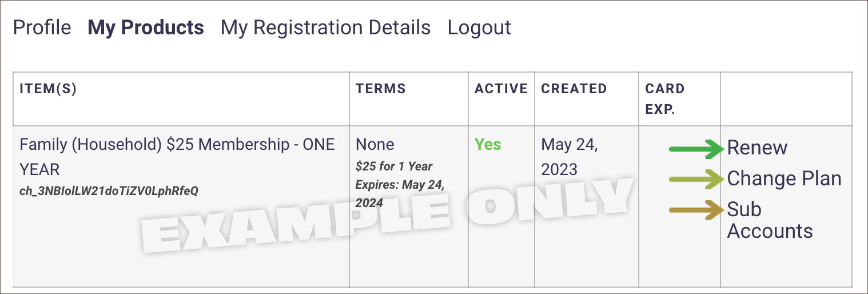Viewport: 868px width, 294px height.
Task: Click the CARD EXP. column header
Action: tap(664, 98)
